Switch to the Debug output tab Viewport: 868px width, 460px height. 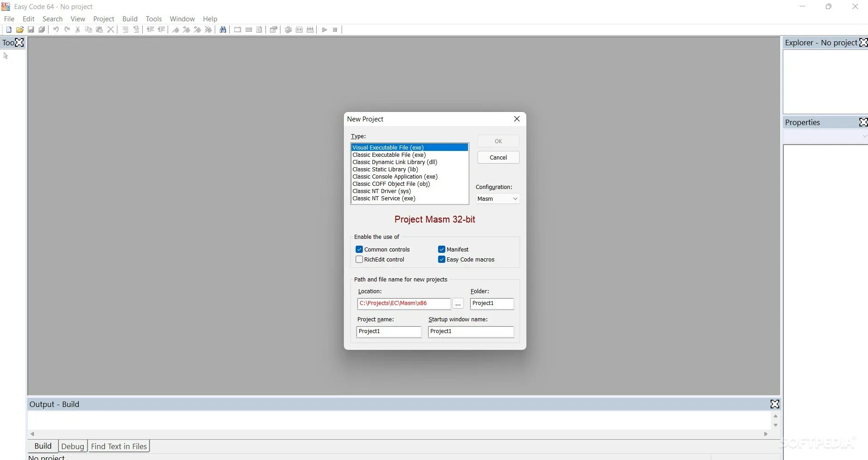(x=72, y=446)
